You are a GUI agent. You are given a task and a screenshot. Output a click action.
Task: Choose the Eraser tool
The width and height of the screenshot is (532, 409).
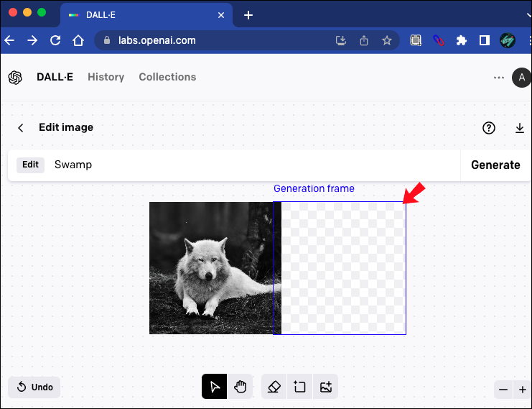(x=274, y=387)
